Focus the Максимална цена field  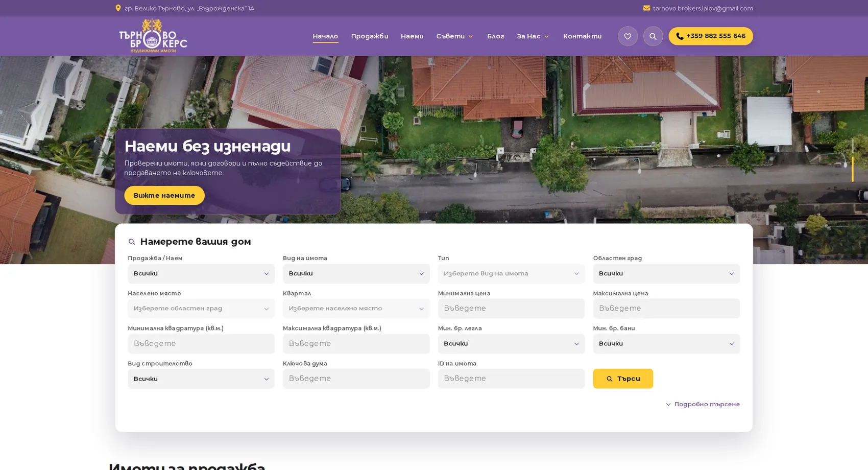click(666, 309)
